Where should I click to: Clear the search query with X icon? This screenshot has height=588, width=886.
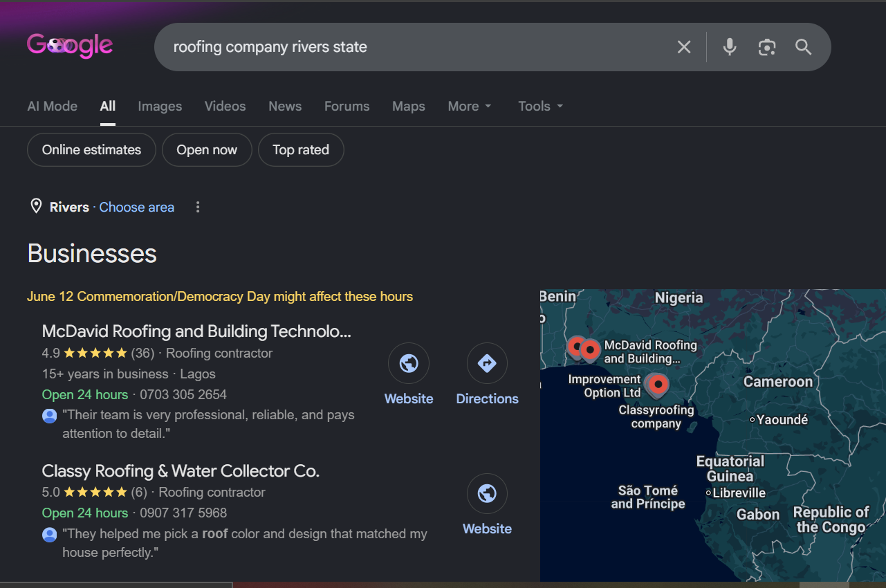pyautogui.click(x=684, y=47)
